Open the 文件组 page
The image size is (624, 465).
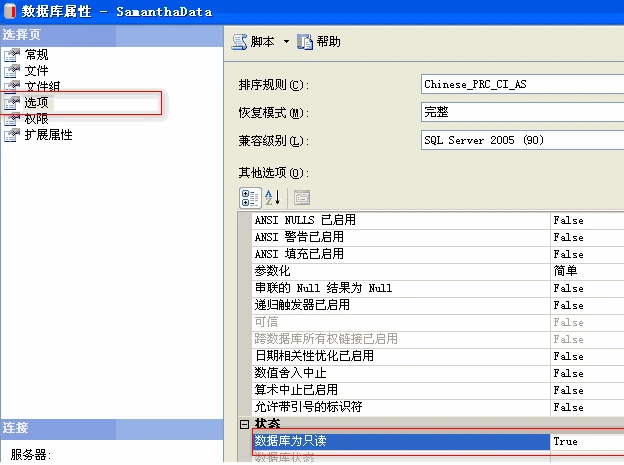click(x=42, y=86)
